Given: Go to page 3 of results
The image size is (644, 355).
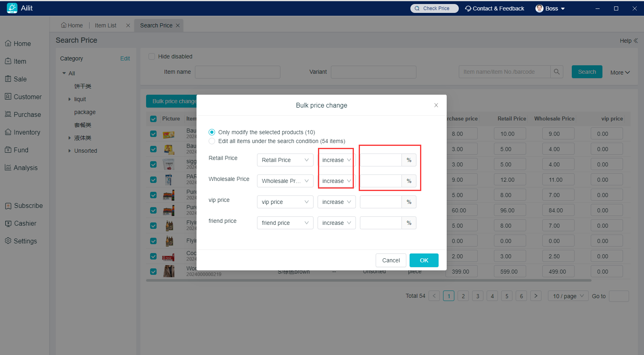Looking at the screenshot, I should [x=477, y=296].
